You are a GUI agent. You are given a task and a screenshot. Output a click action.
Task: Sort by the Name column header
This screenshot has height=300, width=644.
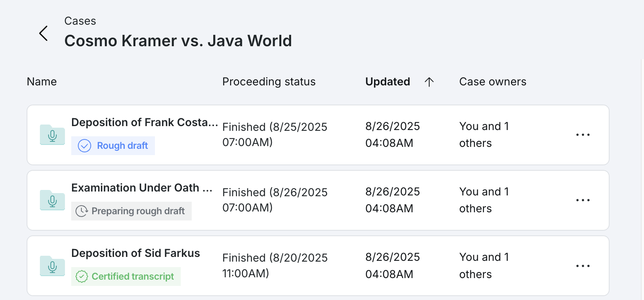(x=42, y=81)
